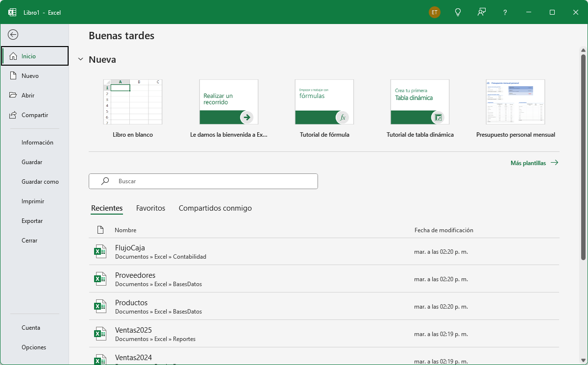The image size is (588, 365).
Task: Sort by the Nombre column header
Action: (125, 230)
